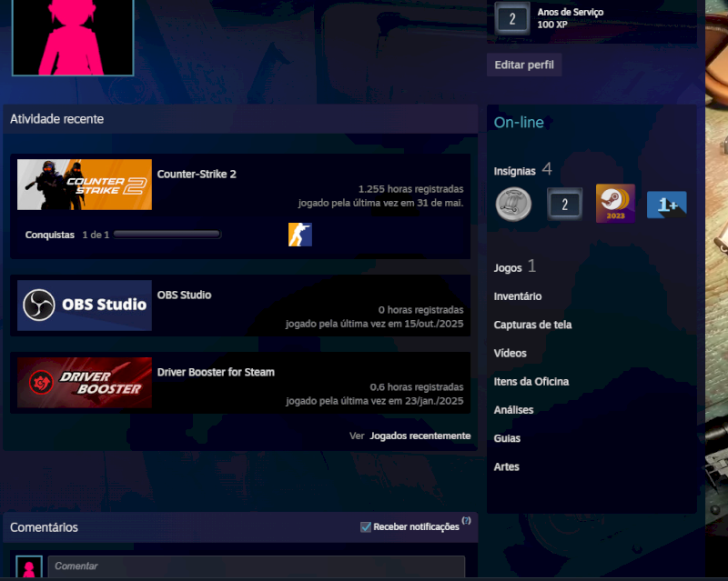728x581 pixels.
Task: Open the Análises section
Action: [x=513, y=410]
